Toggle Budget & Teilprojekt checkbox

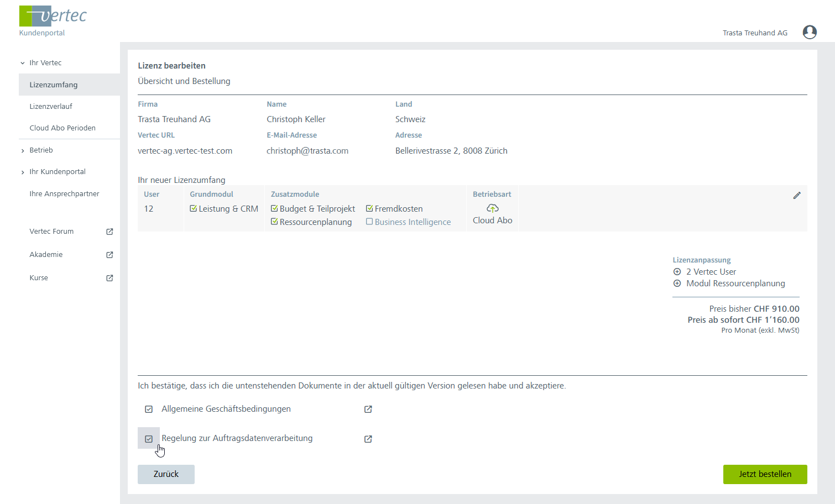coord(274,208)
